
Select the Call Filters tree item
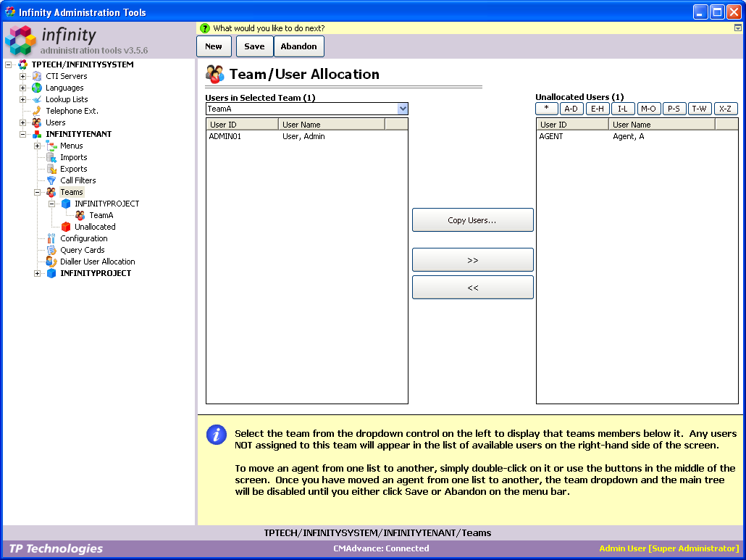78,180
